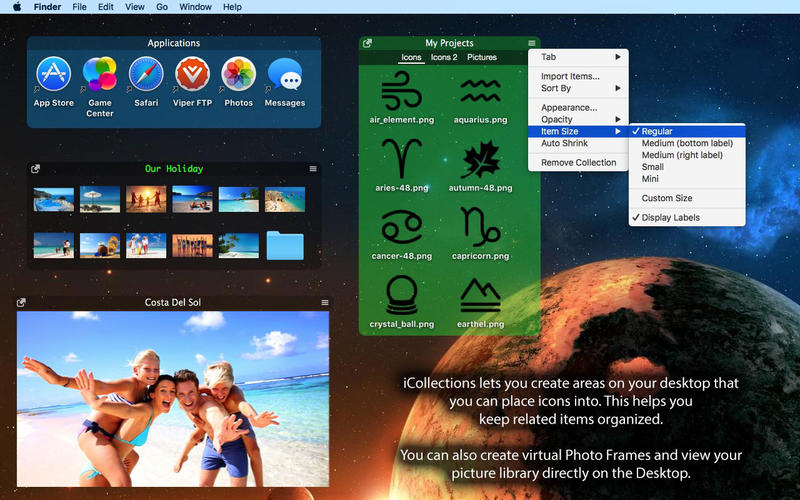
Task: Click My Projects detach arrow icon
Action: click(x=367, y=43)
